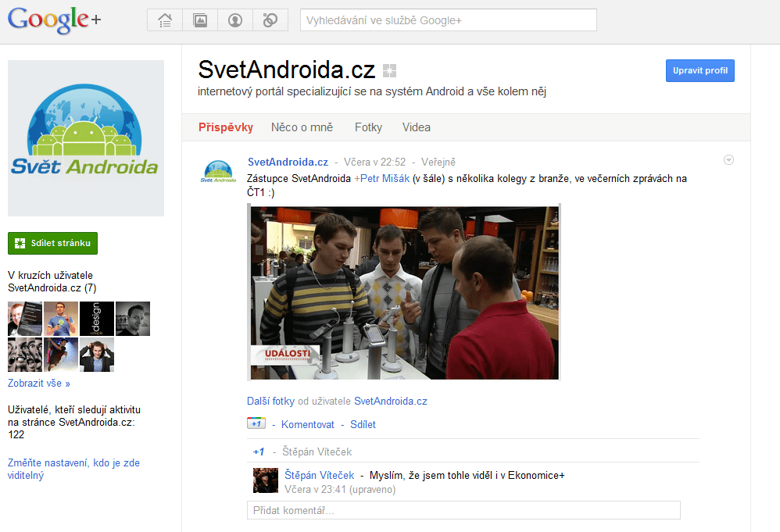Switch to the Něco o mně tab
This screenshot has width=780, height=532.
coord(302,127)
